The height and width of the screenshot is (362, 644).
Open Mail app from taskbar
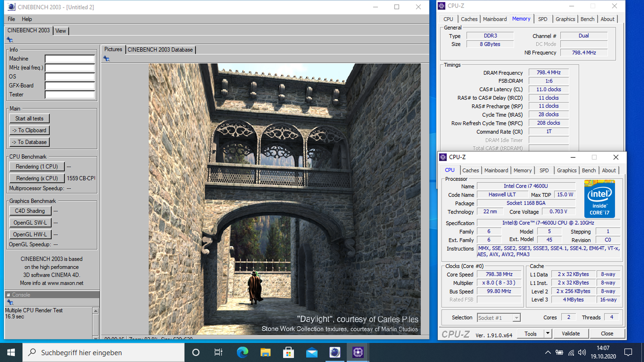312,352
